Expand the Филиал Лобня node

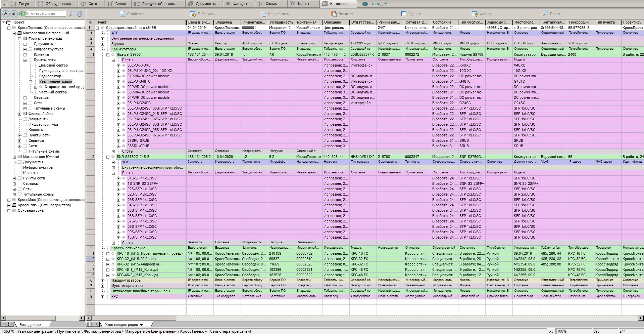click(19, 114)
